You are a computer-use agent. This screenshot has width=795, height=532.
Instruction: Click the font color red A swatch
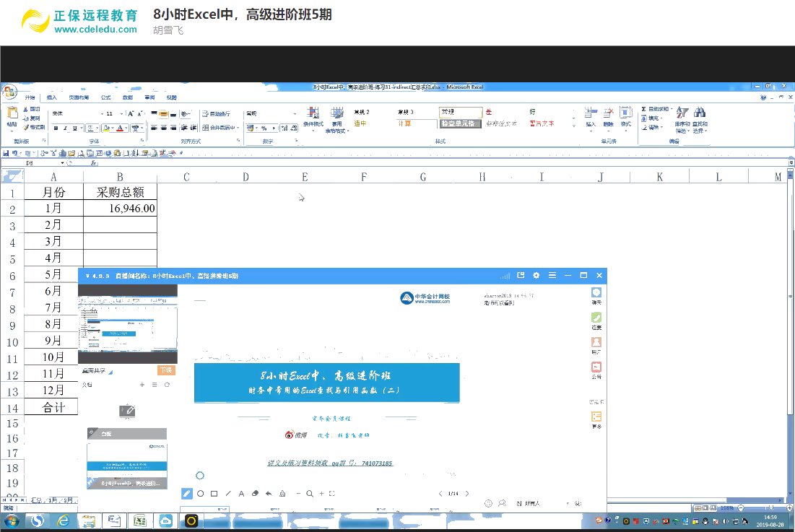point(120,128)
